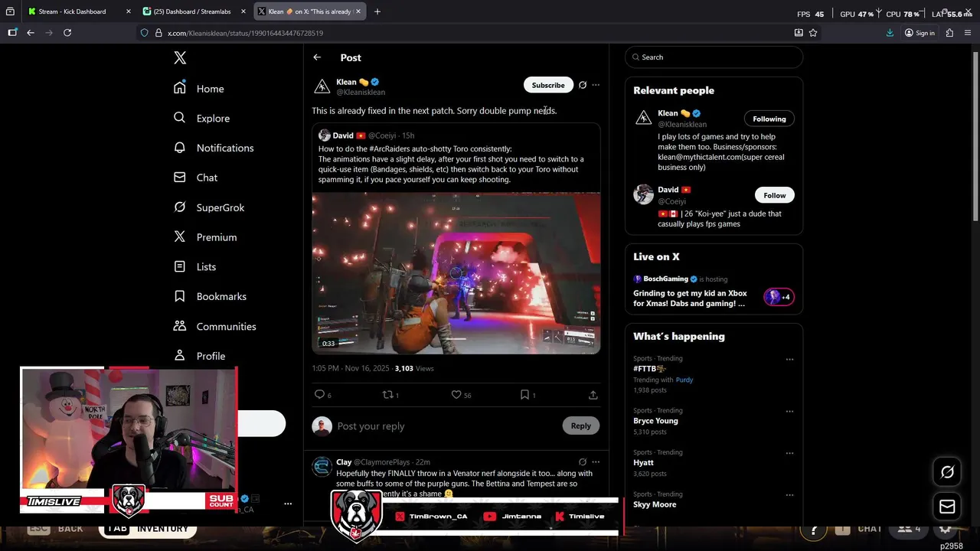This screenshot has height=551, width=980.
Task: Open the #FTTB trending topic
Action: 649,369
